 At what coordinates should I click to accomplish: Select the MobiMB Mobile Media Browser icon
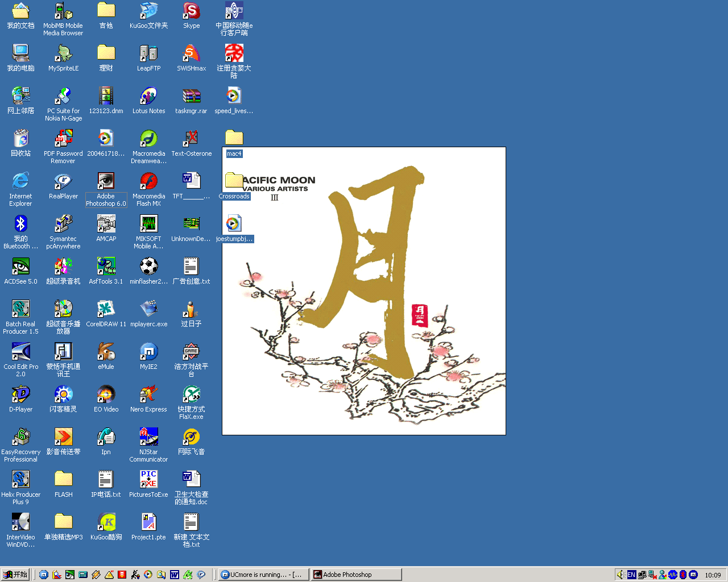click(x=63, y=19)
